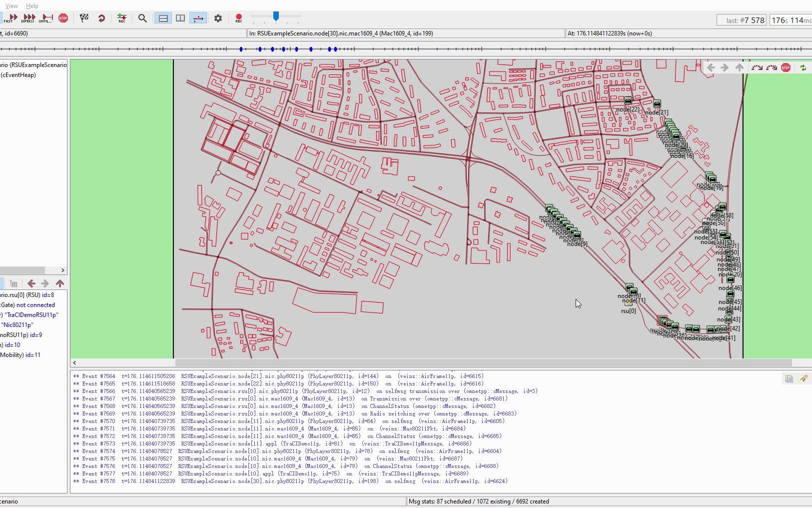Viewport: 812px width, 508px height.
Task: Start video recording with red REC button
Action: (239, 18)
